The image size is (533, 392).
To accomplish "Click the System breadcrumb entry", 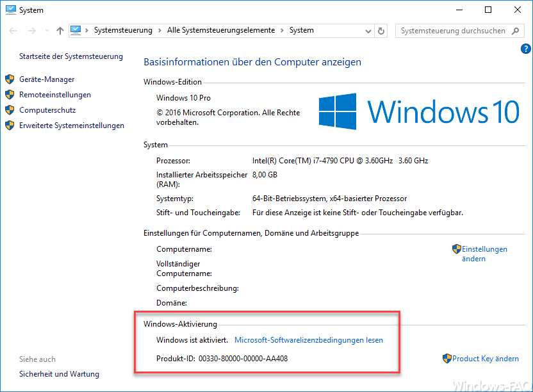I will coord(302,30).
